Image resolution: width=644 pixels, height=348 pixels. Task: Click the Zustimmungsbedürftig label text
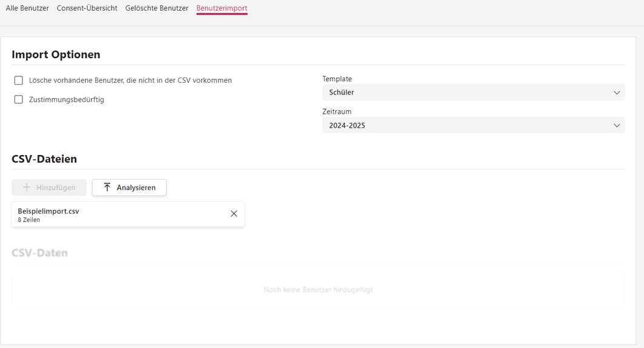[x=67, y=100]
